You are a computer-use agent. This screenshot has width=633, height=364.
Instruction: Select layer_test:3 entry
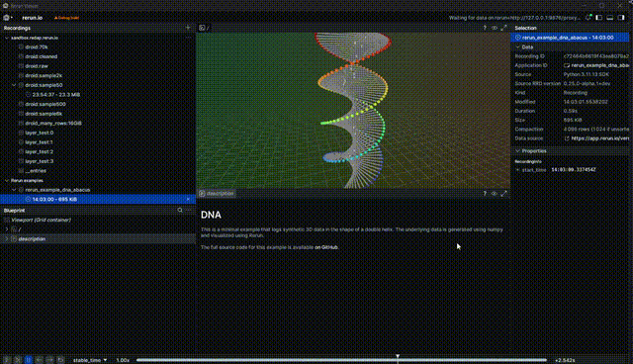39,161
